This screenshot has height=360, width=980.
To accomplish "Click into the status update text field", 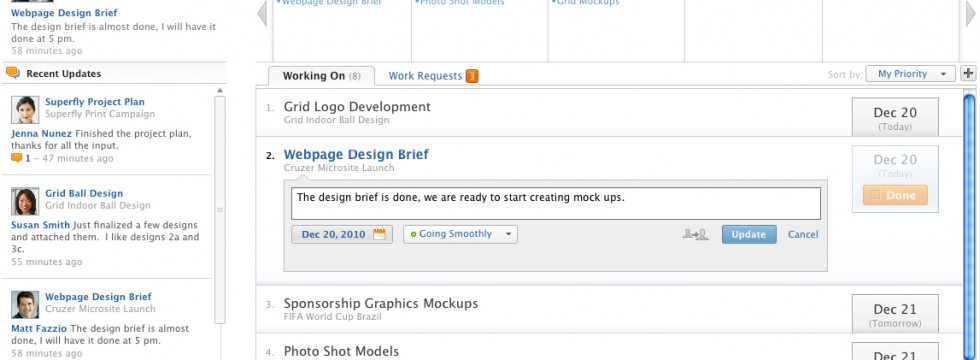I will (556, 204).
